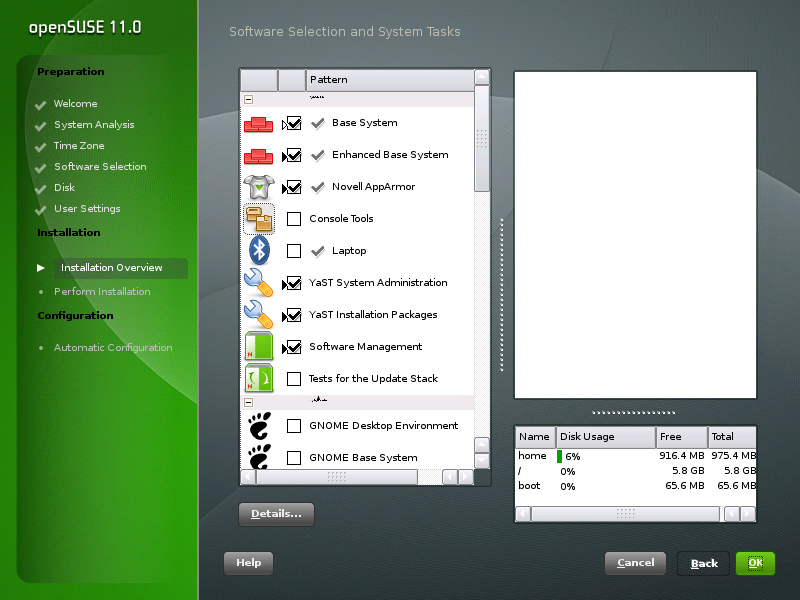Viewport: 800px width, 600px height.
Task: Click the pattern list scroll up arrow
Action: coord(482,77)
